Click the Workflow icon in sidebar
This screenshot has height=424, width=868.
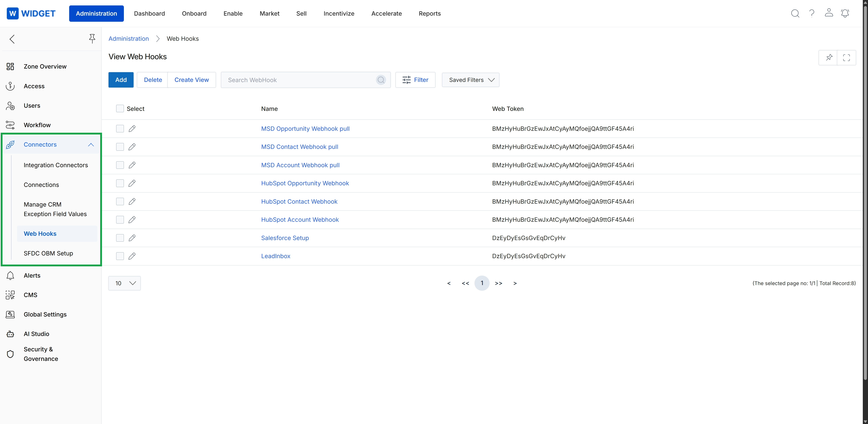click(10, 125)
